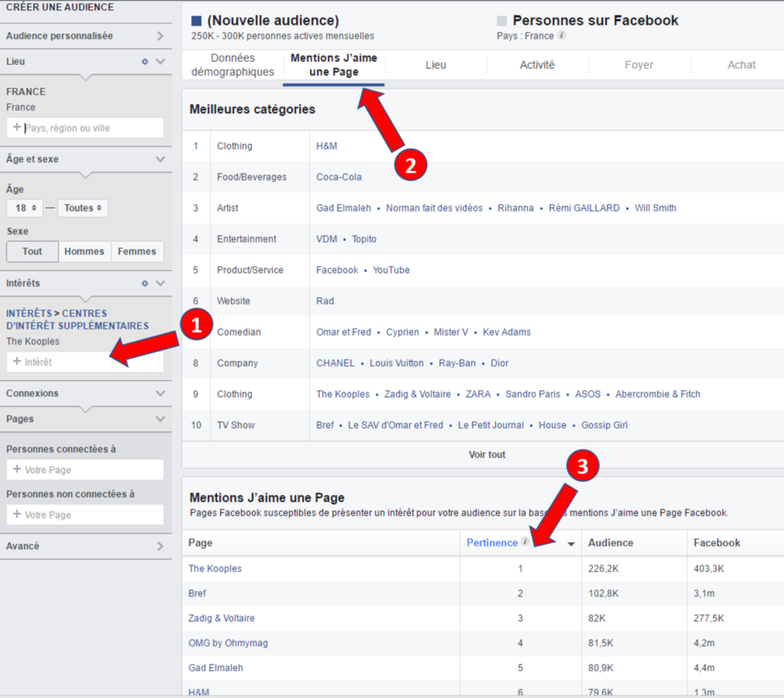Viewport: 784px width, 698px height.
Task: Collapse the Âge et sexe section
Action: (160, 159)
